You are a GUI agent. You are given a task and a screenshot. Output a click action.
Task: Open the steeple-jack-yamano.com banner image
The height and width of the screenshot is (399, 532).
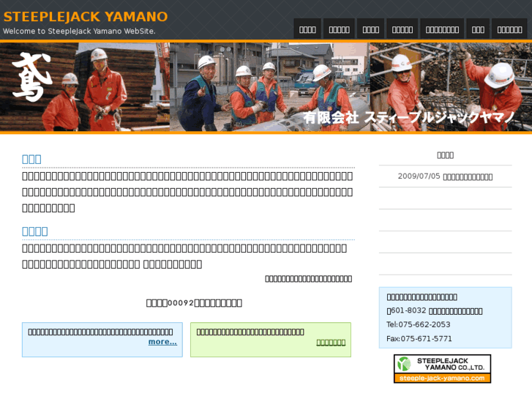tap(442, 369)
